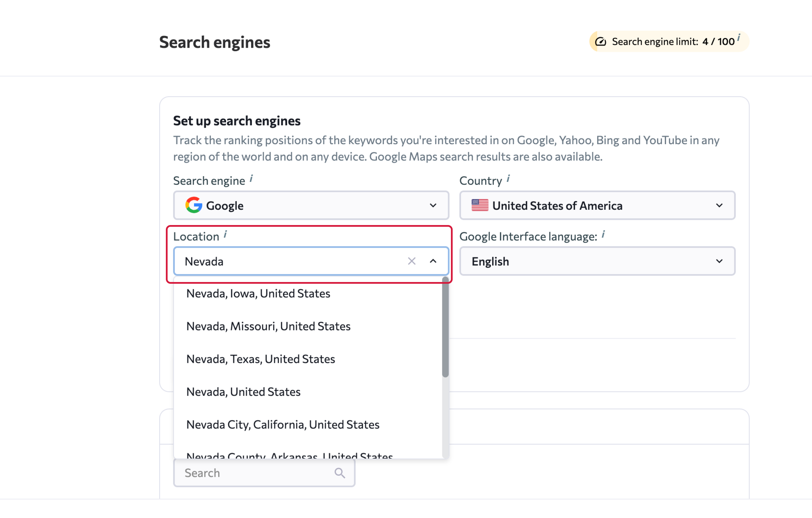Viewport: 812px width, 518px height.
Task: Open the Country dropdown showing United States
Action: point(597,205)
